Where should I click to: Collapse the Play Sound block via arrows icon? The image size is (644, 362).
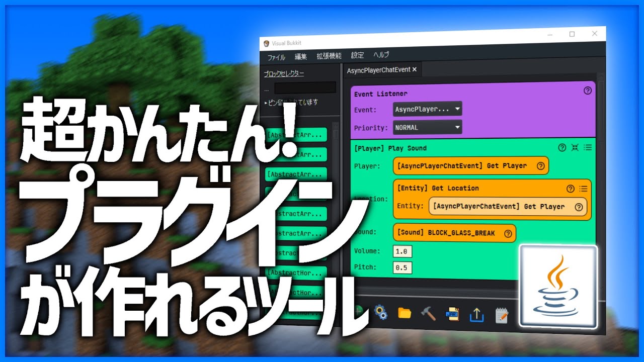575,148
